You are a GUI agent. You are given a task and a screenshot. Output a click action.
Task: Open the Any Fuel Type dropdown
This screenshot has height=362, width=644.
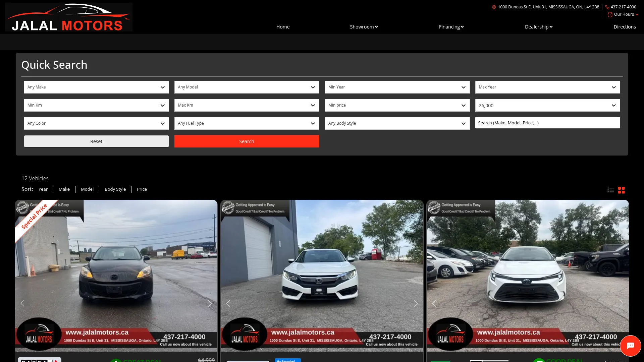(247, 123)
